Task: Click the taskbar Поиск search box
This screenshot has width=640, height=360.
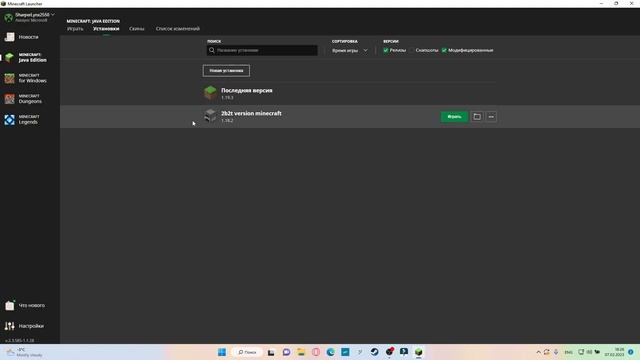Action: coord(247,352)
